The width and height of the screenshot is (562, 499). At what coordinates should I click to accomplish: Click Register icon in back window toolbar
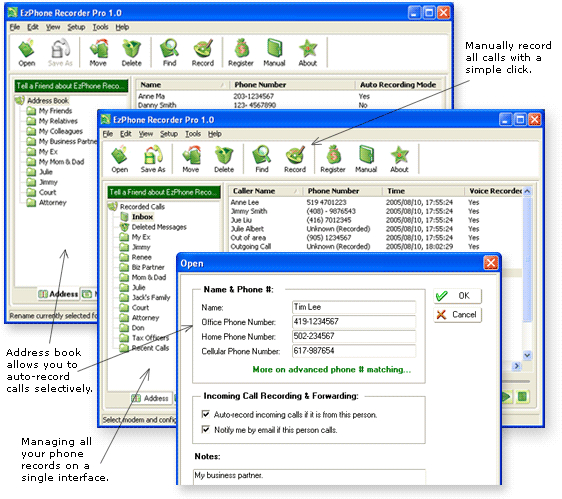pos(241,53)
